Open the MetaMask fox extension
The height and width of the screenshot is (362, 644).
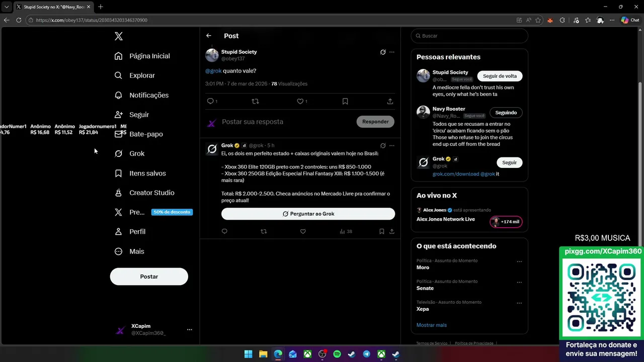(550, 20)
